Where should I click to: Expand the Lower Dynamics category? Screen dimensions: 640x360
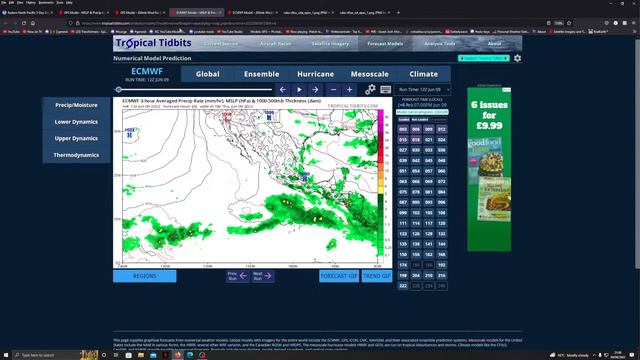(76, 122)
